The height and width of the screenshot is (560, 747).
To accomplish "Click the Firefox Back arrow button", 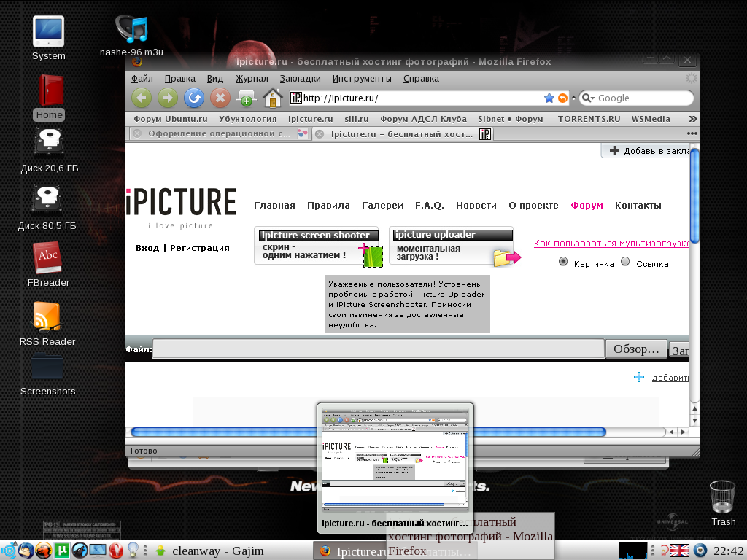I will coord(142,98).
